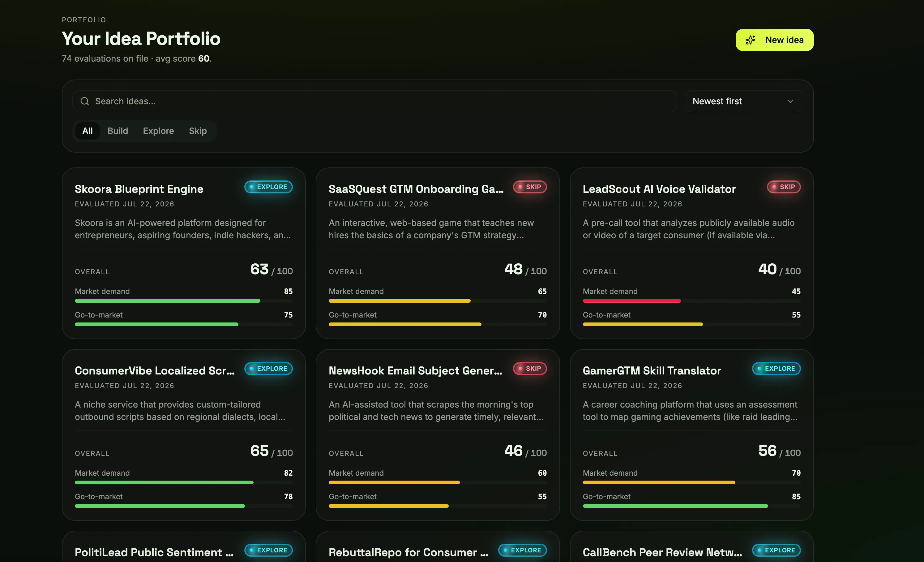Click the ConsumerVibe overall score 65
The image size is (924, 562).
[259, 451]
